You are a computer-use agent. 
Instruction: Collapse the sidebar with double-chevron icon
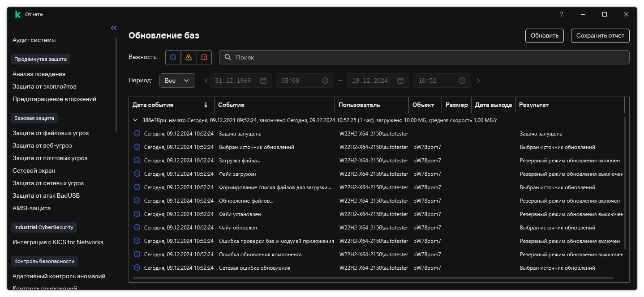(114, 28)
